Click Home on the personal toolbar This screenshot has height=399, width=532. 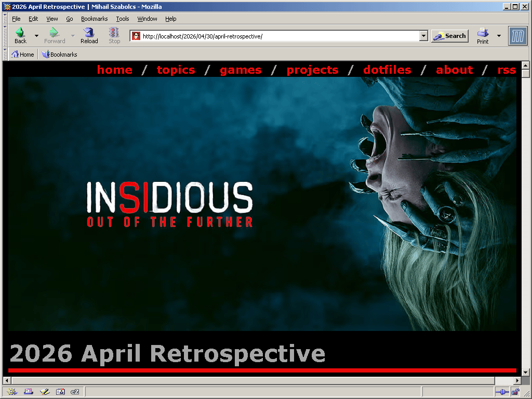coord(23,54)
